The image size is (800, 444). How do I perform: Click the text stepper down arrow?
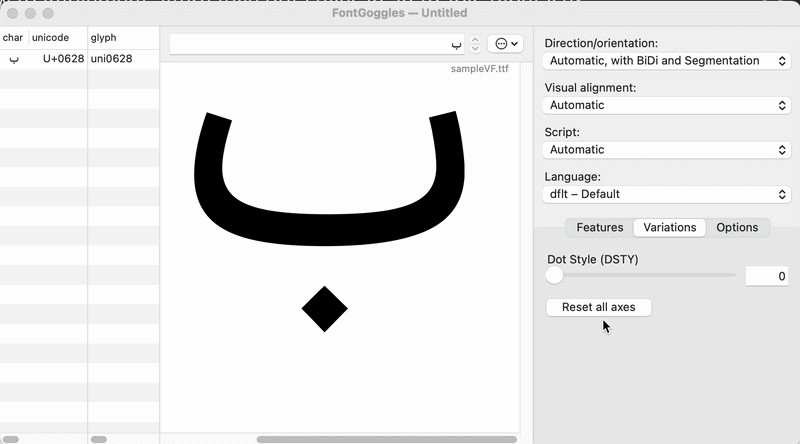[475, 48]
